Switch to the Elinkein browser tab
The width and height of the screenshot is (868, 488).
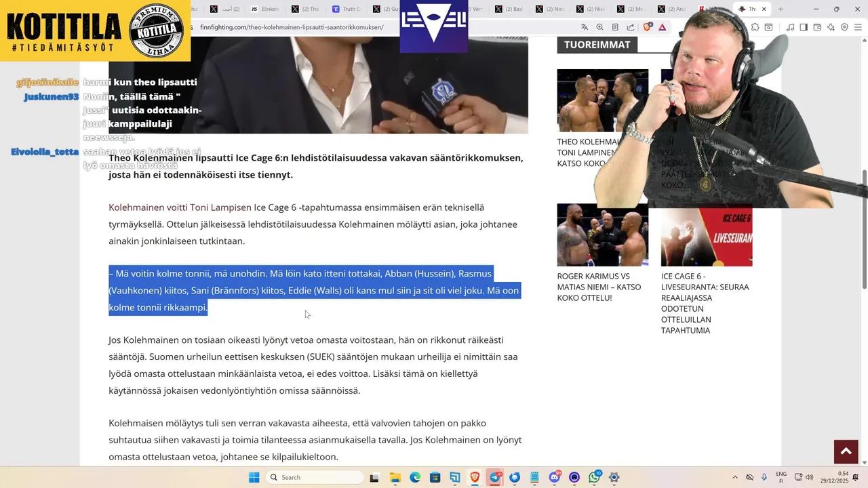tap(264, 9)
